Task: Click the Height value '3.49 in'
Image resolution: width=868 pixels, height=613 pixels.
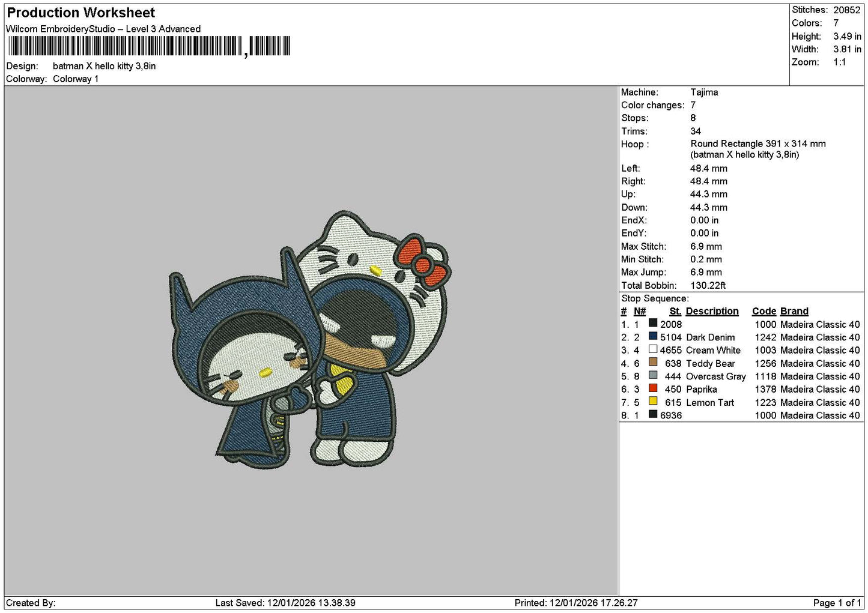Action: click(x=847, y=36)
